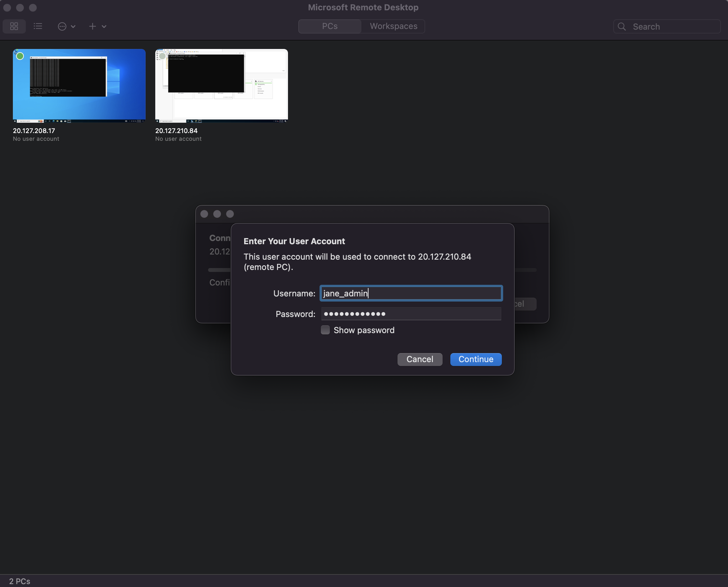The height and width of the screenshot is (587, 728).
Task: Switch to list view icon
Action: tap(38, 26)
